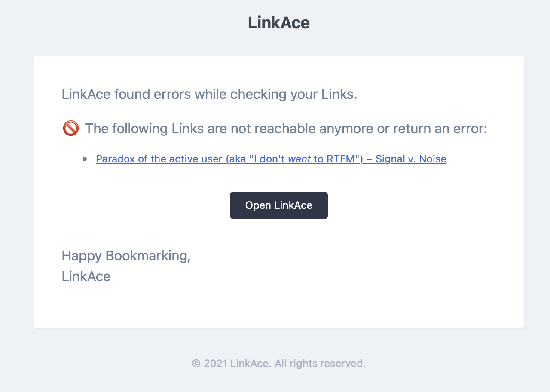Screen dimensions: 550x392
Task: Click the red prohibition emoji icon
Action: pyautogui.click(x=70, y=128)
